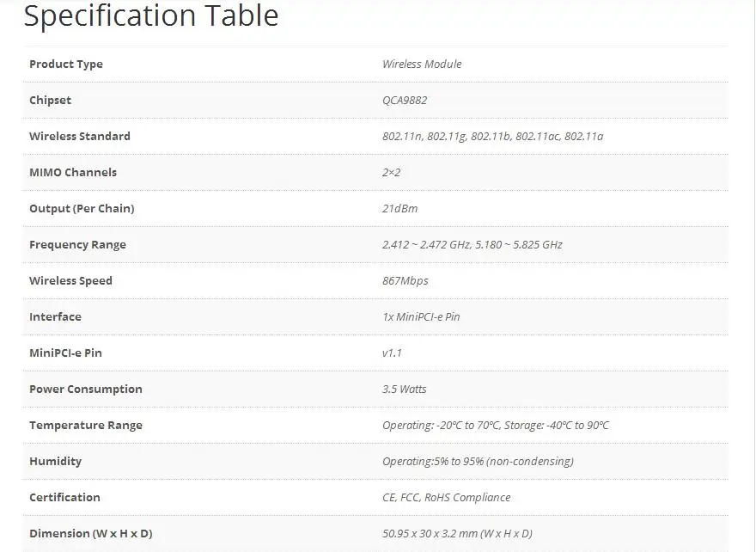Select the '867Mbps' speed value
The image size is (756, 552).
pyautogui.click(x=405, y=281)
